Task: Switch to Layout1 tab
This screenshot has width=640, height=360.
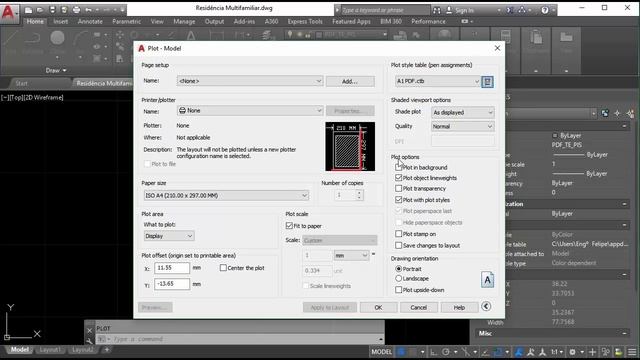Action: 50,350
